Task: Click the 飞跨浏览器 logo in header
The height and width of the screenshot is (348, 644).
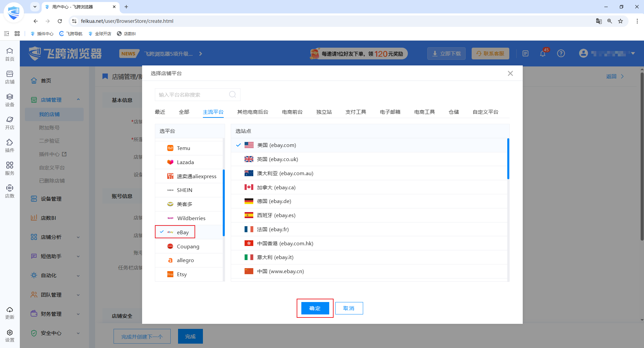Action: (x=65, y=53)
